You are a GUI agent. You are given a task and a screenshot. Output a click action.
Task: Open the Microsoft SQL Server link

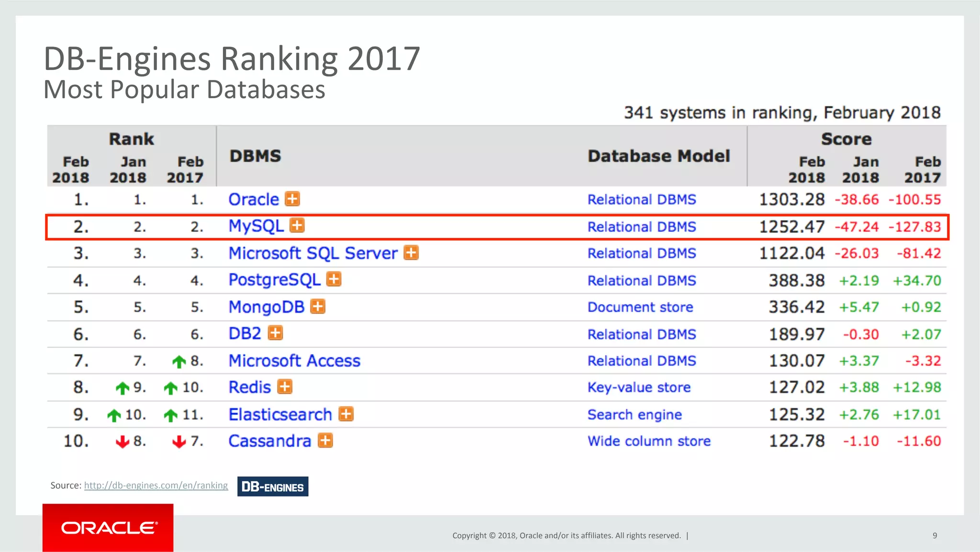click(x=313, y=253)
